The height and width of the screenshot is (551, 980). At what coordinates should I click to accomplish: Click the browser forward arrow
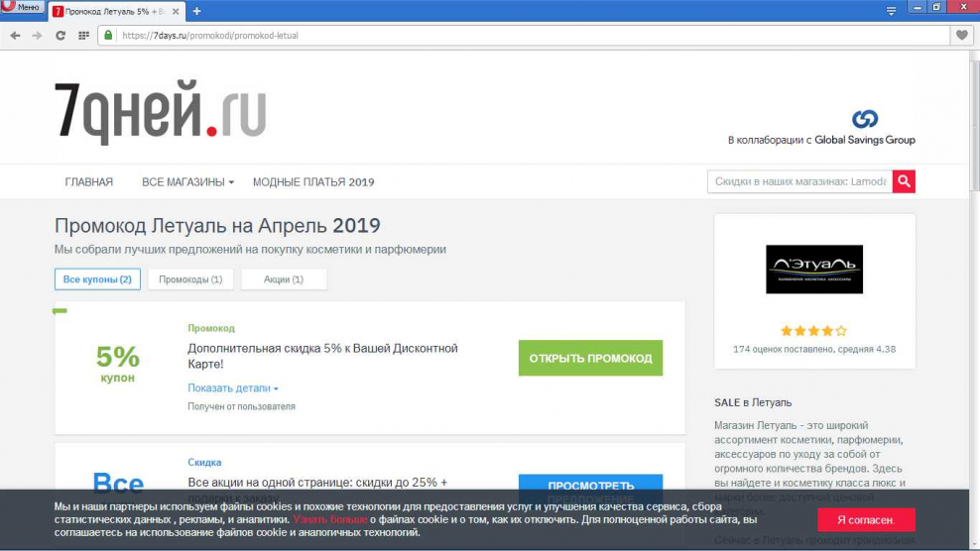(37, 36)
